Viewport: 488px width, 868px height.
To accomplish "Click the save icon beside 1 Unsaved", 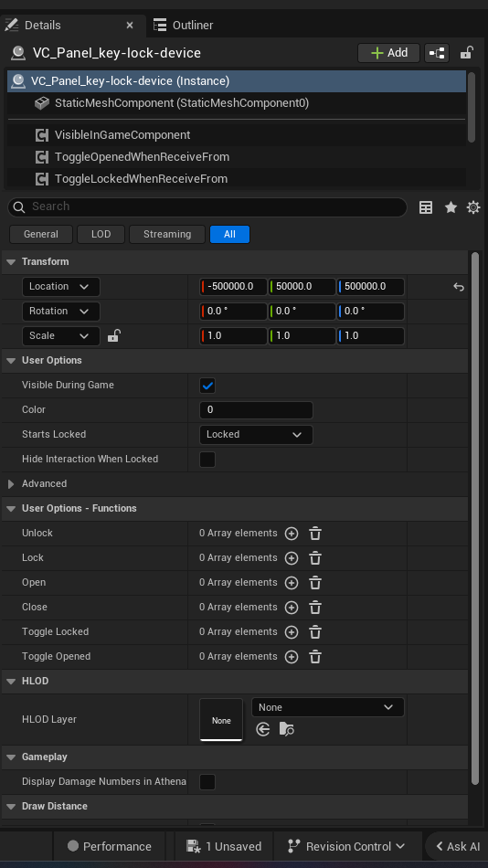I will click(194, 846).
